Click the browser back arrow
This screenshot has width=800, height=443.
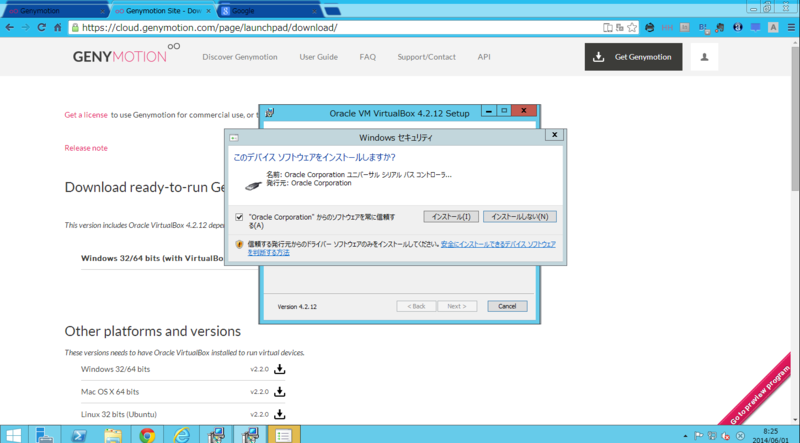click(x=10, y=28)
